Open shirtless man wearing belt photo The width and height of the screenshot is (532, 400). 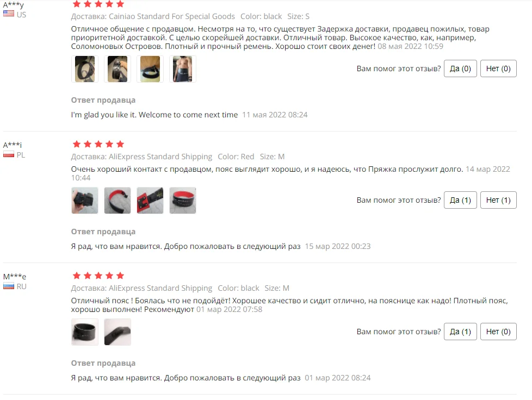click(x=183, y=69)
